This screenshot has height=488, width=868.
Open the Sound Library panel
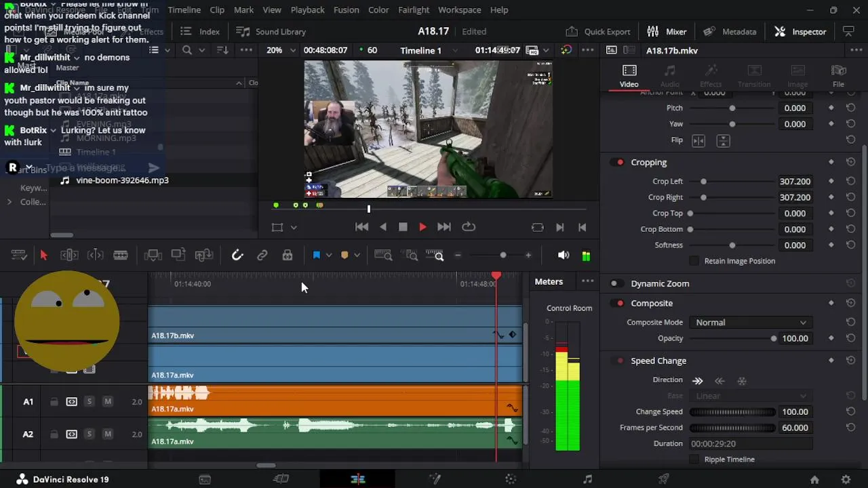pyautogui.click(x=271, y=32)
